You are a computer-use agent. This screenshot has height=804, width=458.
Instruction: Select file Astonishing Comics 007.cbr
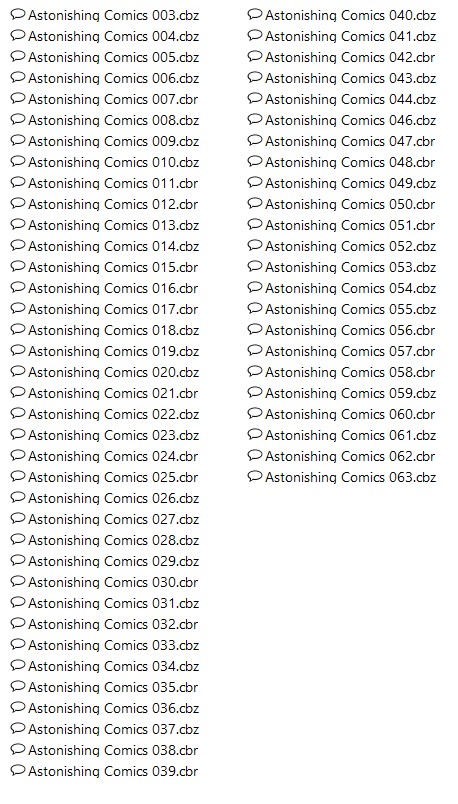[x=113, y=99]
